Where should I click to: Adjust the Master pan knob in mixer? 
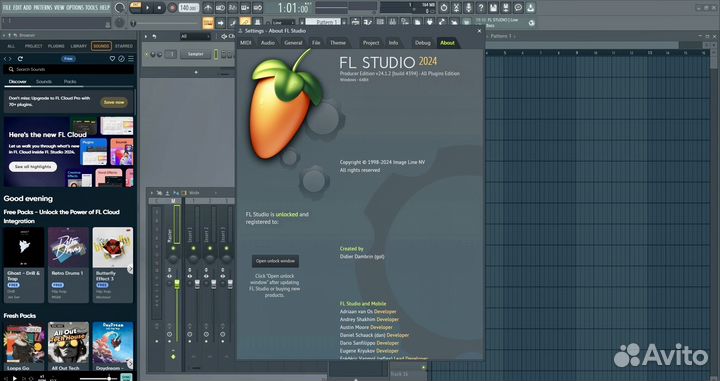tap(173, 259)
